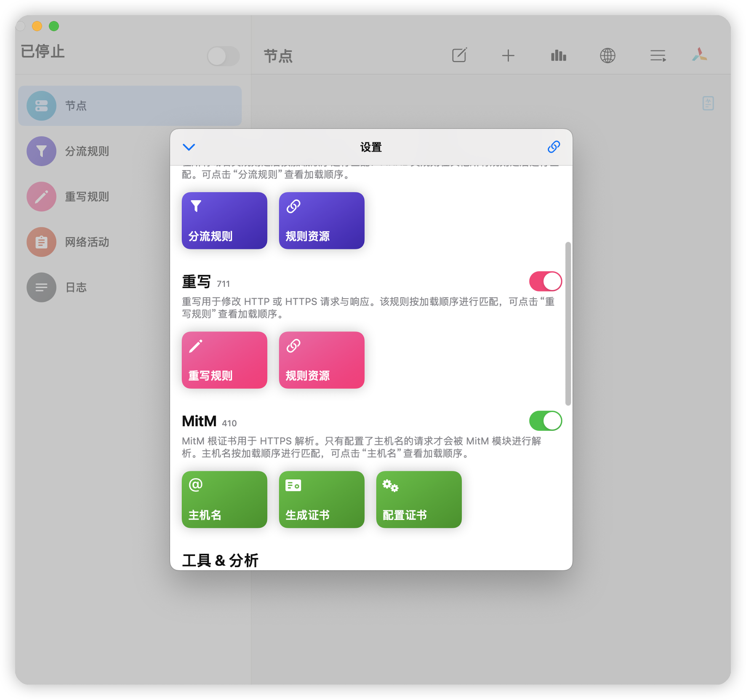Click the list-with-arrow icon in the toolbar
The height and width of the screenshot is (700, 746).
tap(658, 56)
